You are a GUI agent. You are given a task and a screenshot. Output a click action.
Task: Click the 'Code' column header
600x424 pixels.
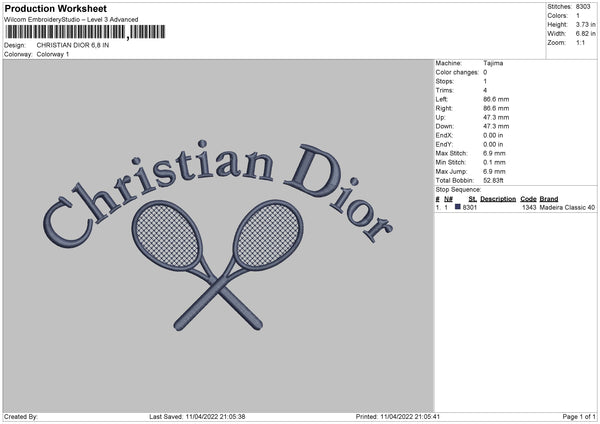(x=528, y=199)
